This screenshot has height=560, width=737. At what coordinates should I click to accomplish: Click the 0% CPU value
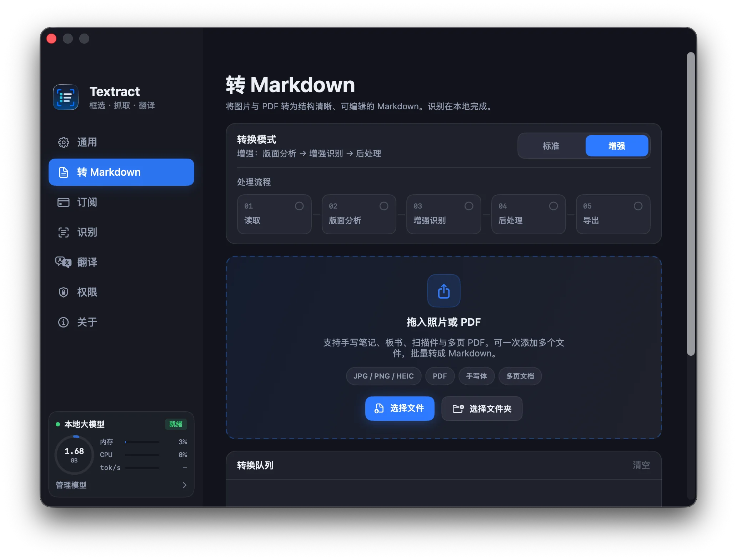pyautogui.click(x=183, y=455)
